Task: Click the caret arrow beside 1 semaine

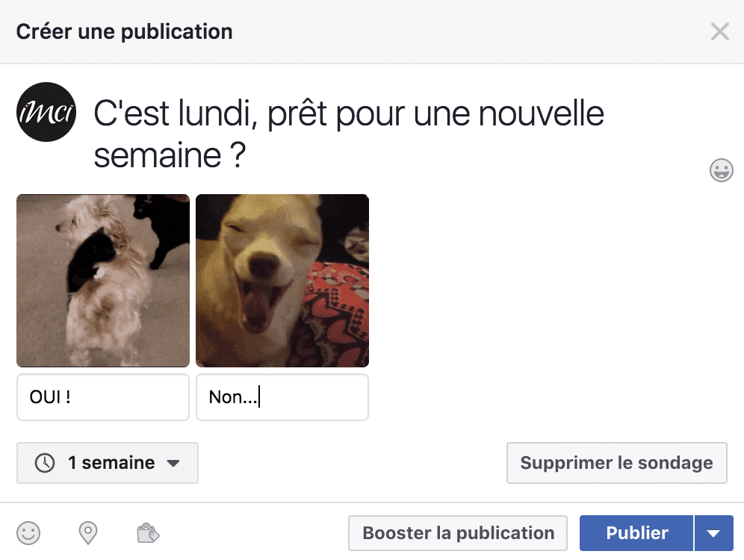Action: [x=173, y=464]
